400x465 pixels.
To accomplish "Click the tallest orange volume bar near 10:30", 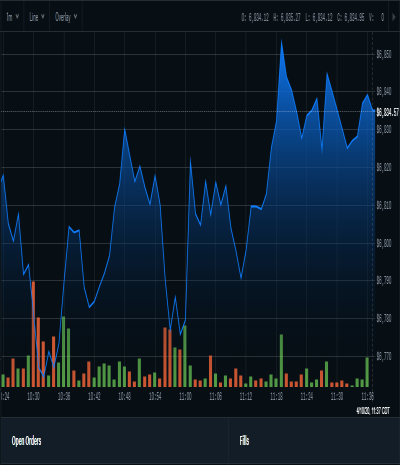I will tap(33, 334).
